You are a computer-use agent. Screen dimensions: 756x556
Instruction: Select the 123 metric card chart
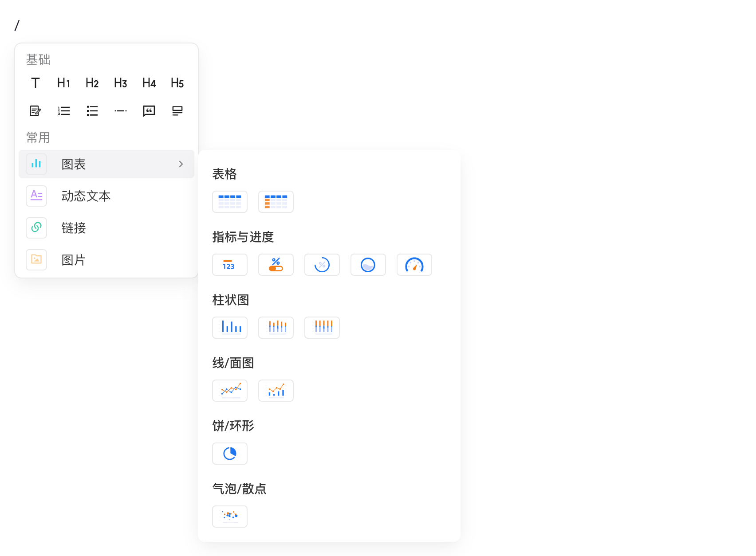tap(230, 265)
